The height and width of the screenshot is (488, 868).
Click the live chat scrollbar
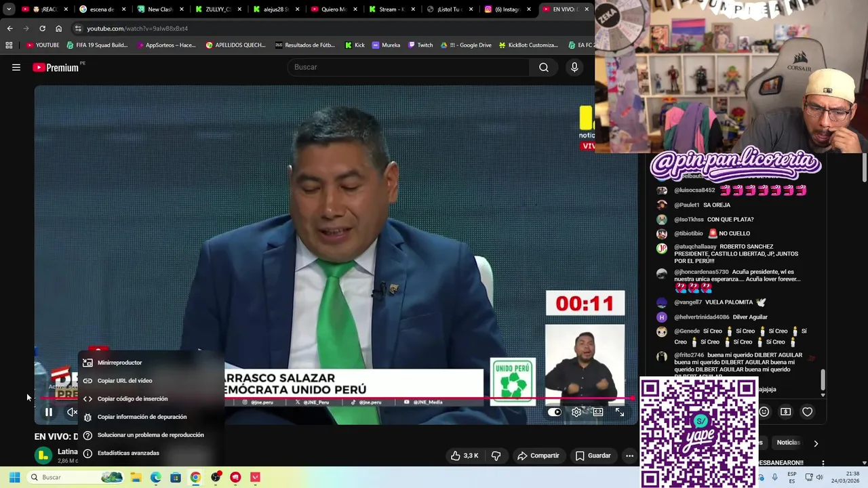(823, 381)
